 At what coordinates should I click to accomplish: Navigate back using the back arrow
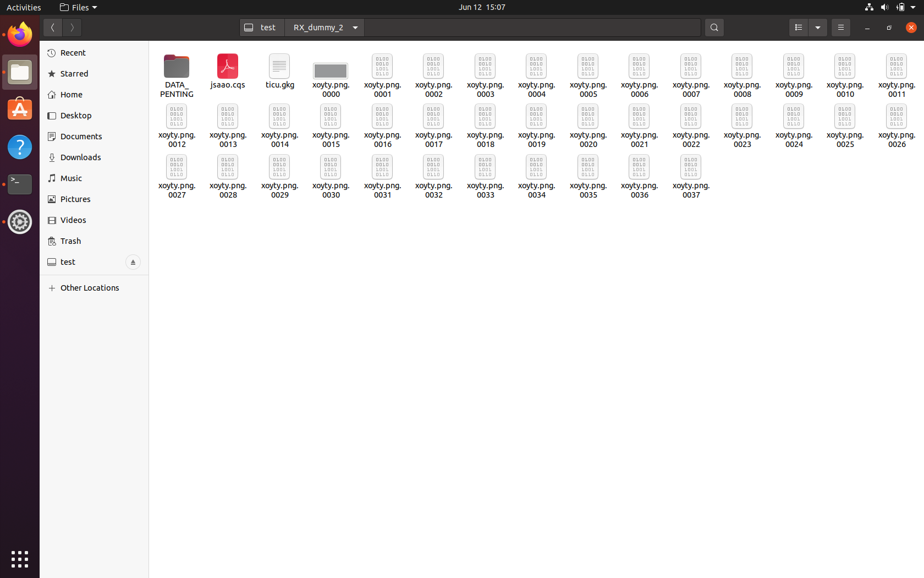pyautogui.click(x=52, y=27)
